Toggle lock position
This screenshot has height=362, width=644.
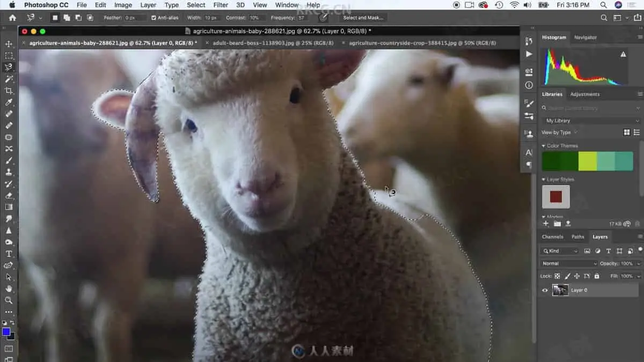click(x=577, y=276)
